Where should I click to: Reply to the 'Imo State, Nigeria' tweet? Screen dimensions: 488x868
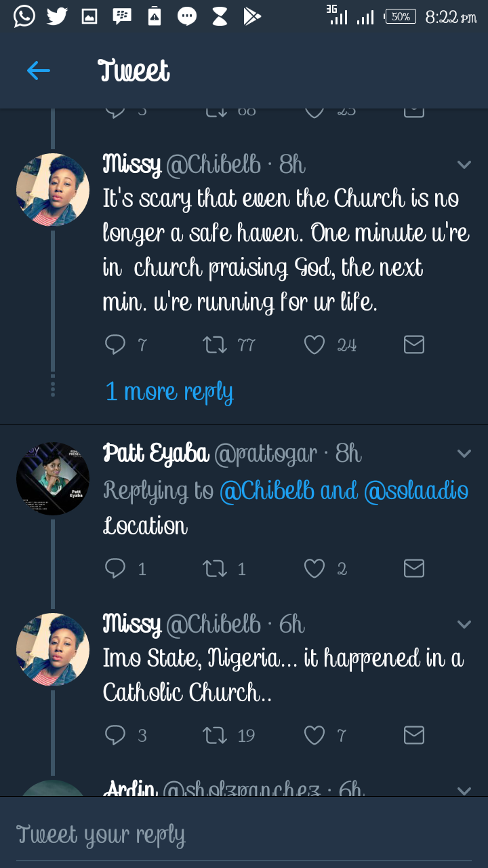(x=116, y=735)
